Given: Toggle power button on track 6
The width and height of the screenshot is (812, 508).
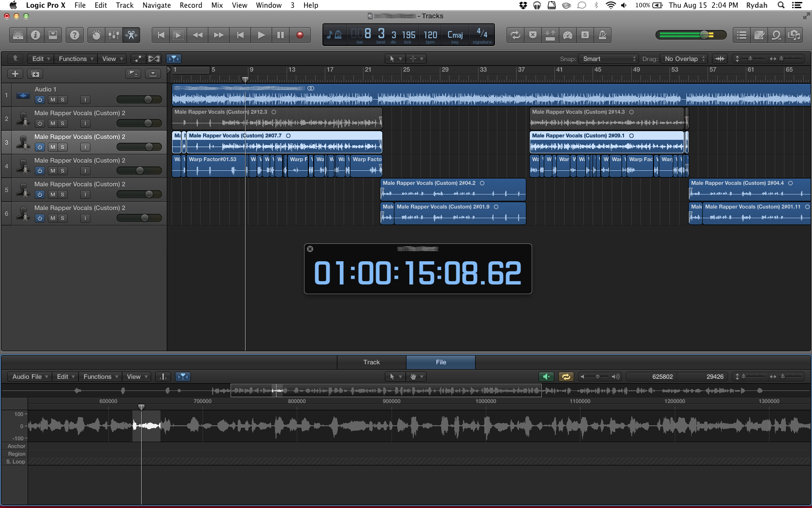Looking at the screenshot, I should [40, 218].
